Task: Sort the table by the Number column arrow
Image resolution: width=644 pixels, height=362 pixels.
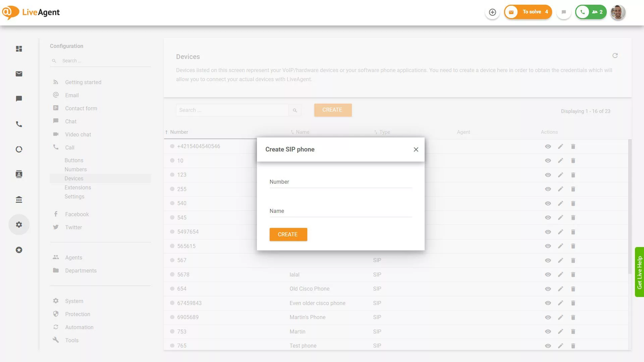Action: tap(166, 132)
